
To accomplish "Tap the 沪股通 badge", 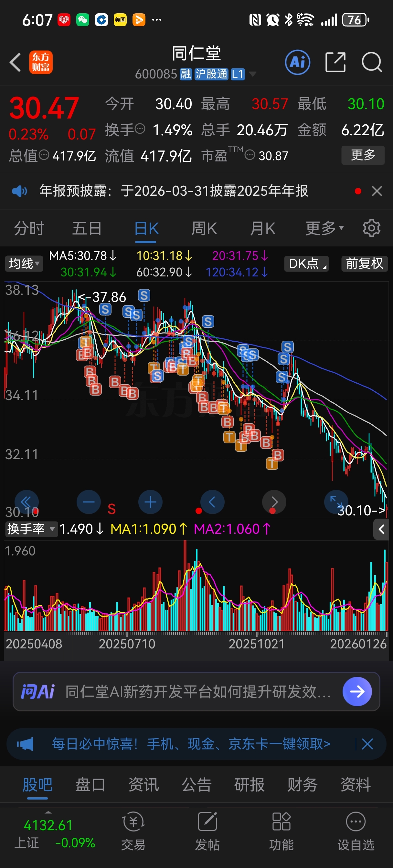I will pyautogui.click(x=211, y=74).
